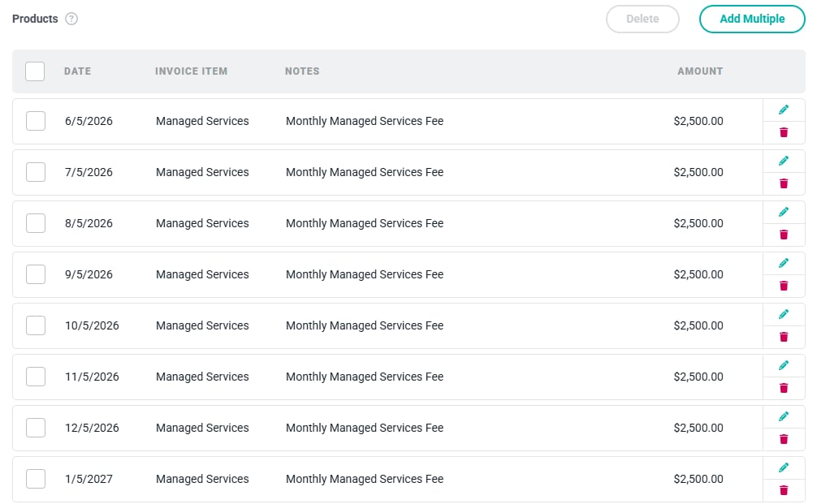Delete the 11/5/2026 row with trash icon
Image resolution: width=817 pixels, height=504 pixels.
click(784, 388)
